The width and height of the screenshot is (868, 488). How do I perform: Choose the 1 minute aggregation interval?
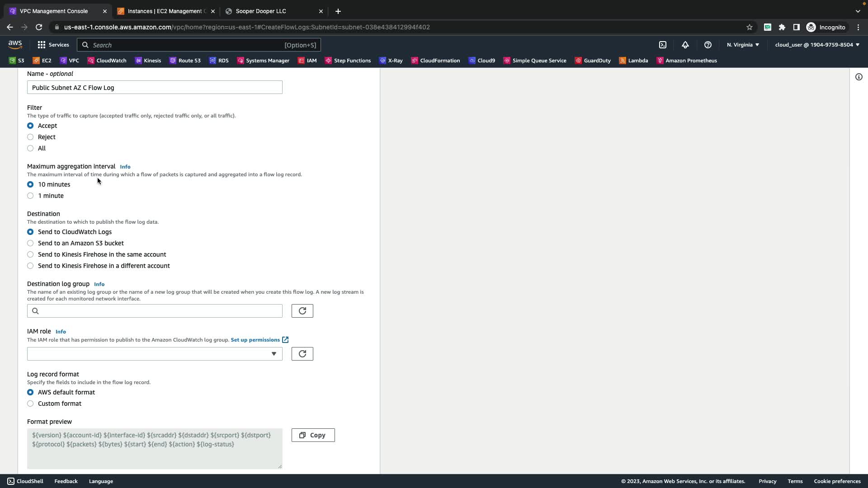click(x=30, y=196)
